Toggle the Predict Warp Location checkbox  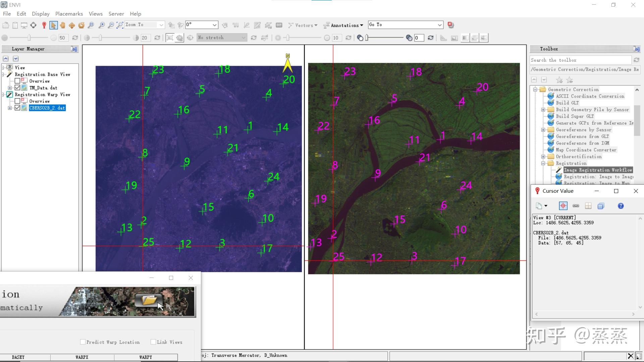tap(83, 342)
